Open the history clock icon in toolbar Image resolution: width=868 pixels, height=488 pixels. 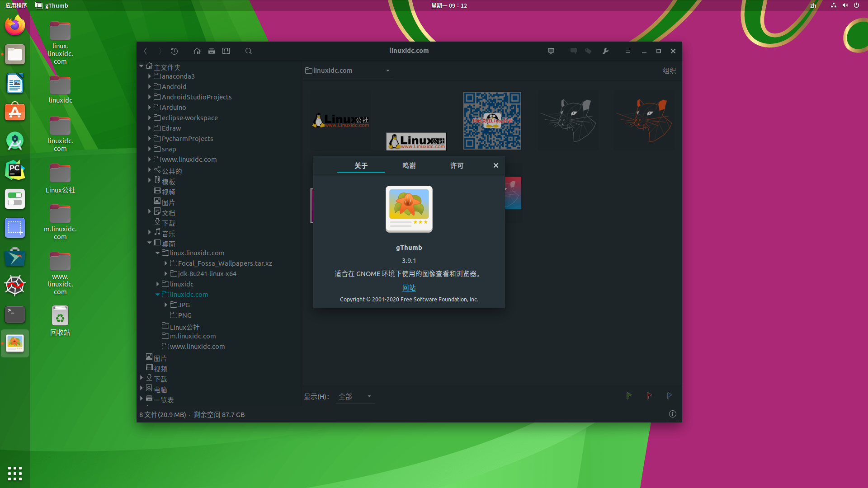pyautogui.click(x=174, y=51)
